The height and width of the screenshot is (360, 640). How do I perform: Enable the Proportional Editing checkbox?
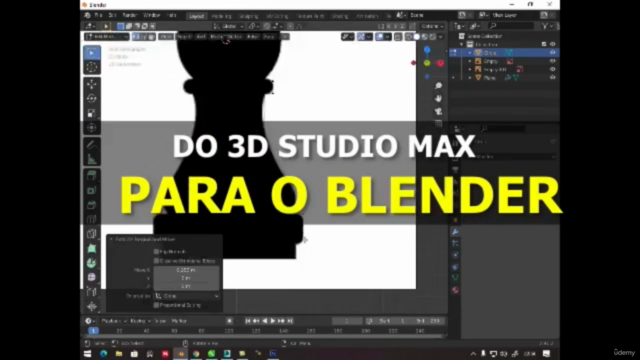(x=156, y=305)
